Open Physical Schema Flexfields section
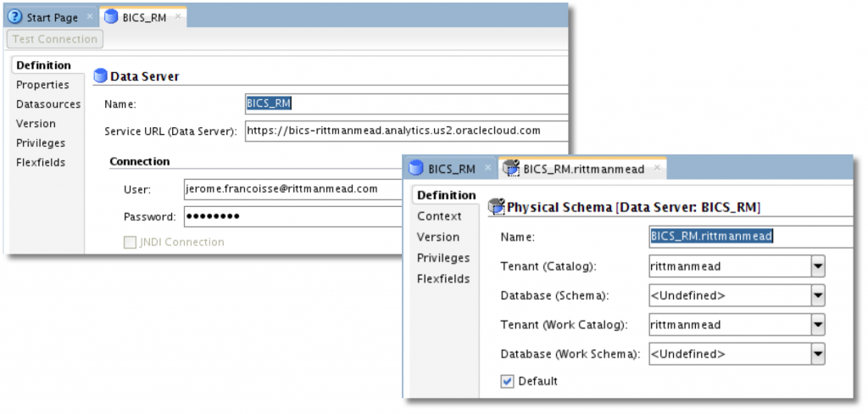868x414 pixels. pos(443,279)
